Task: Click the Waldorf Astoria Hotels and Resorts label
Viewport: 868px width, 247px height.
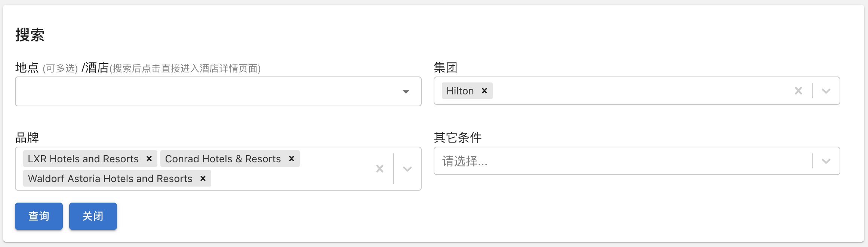Action: (110, 178)
